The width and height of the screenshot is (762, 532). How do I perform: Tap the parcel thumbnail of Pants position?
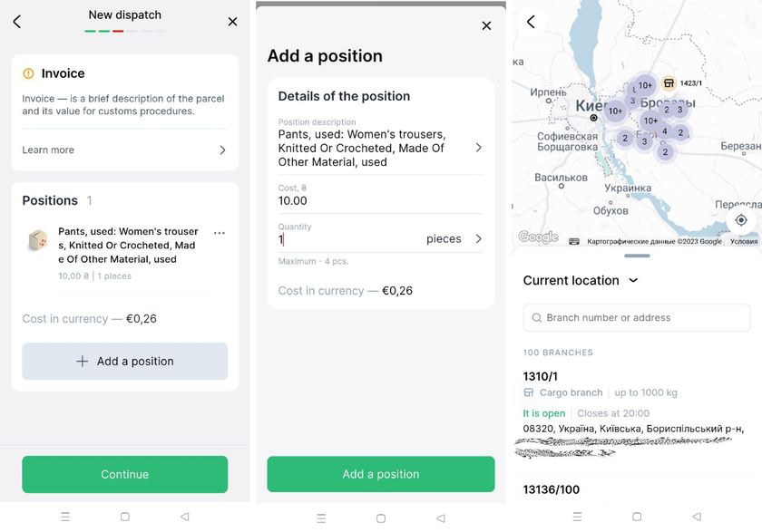pos(37,240)
